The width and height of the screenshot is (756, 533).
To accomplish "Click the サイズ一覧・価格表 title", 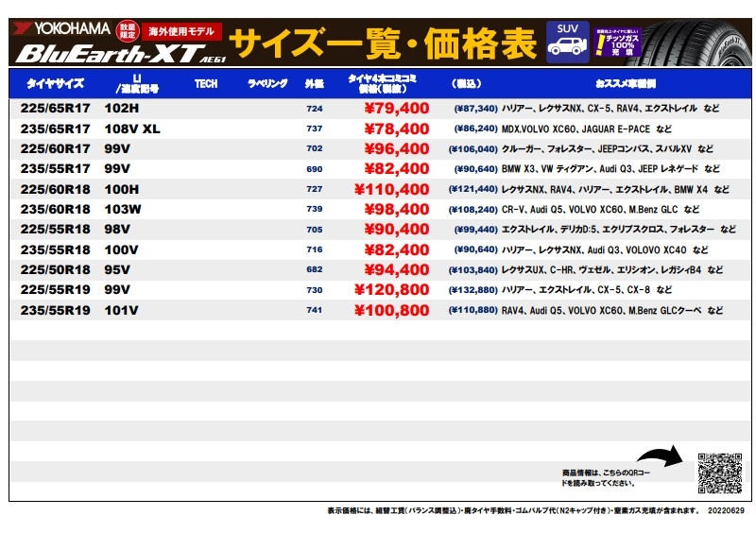I will click(384, 43).
